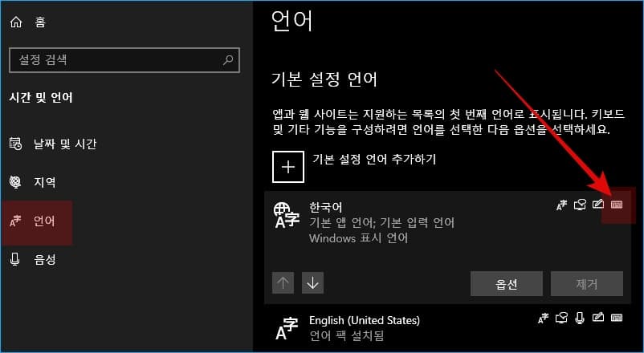Click the Windows 표시 언어 text

tap(359, 238)
